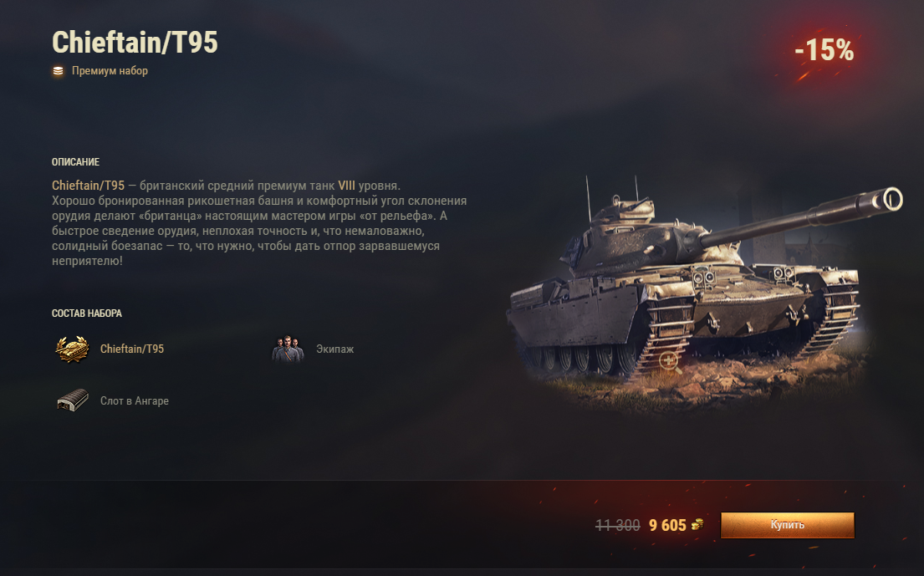Click the Купить purchase button

click(x=788, y=525)
